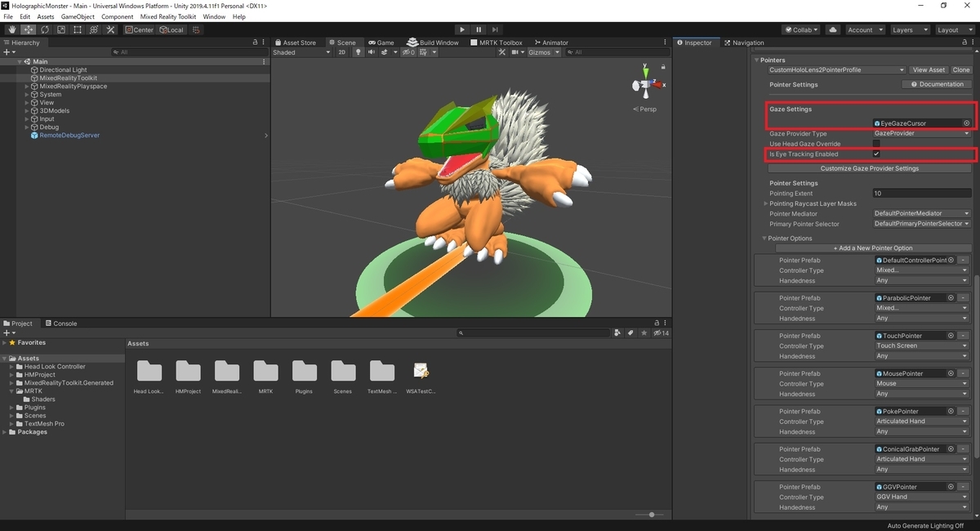Select RemoteDebugServer in Hierarchy

69,136
